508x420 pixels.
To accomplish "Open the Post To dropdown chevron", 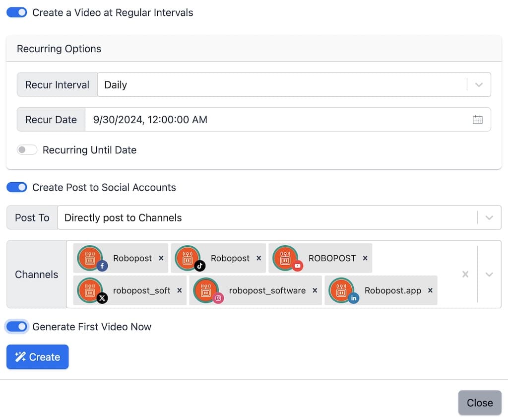I will point(489,217).
